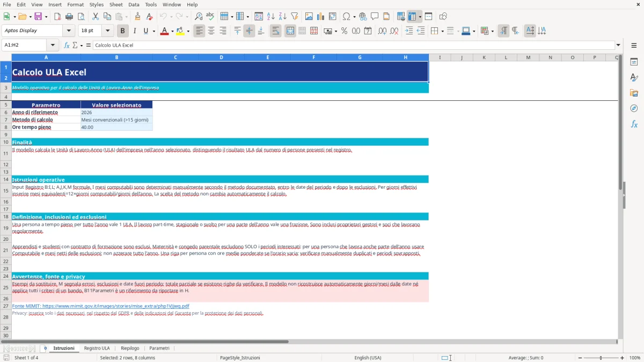Print the spreadsheet
644x362 pixels.
[69, 17]
